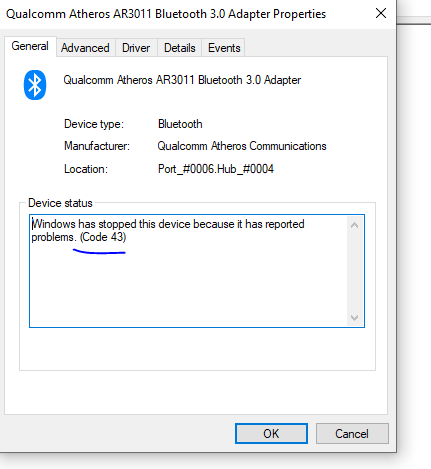Viewport: 431px width, 469px height.
Task: Click the blue Bluetooth device icon
Action: pos(35,85)
